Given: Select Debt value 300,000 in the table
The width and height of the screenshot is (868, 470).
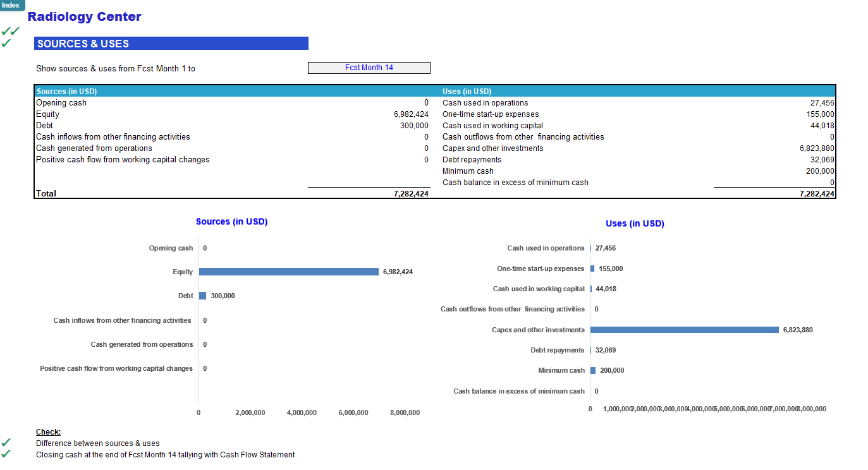Looking at the screenshot, I should click(x=415, y=126).
